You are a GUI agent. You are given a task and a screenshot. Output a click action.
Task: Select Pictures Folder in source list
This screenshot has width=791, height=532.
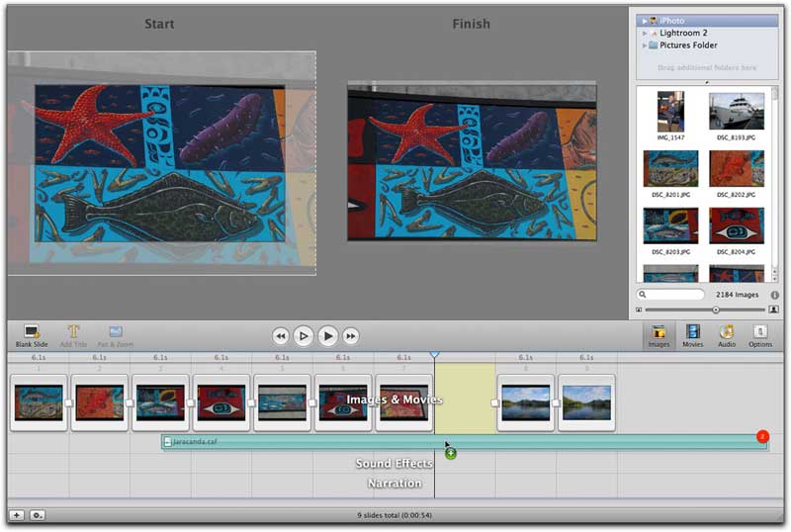pyautogui.click(x=707, y=44)
